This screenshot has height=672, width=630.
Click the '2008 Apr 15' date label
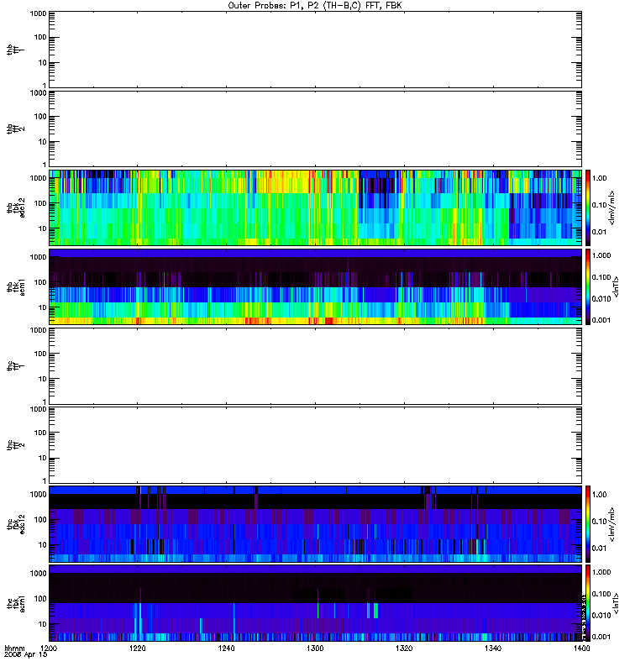(x=26, y=655)
